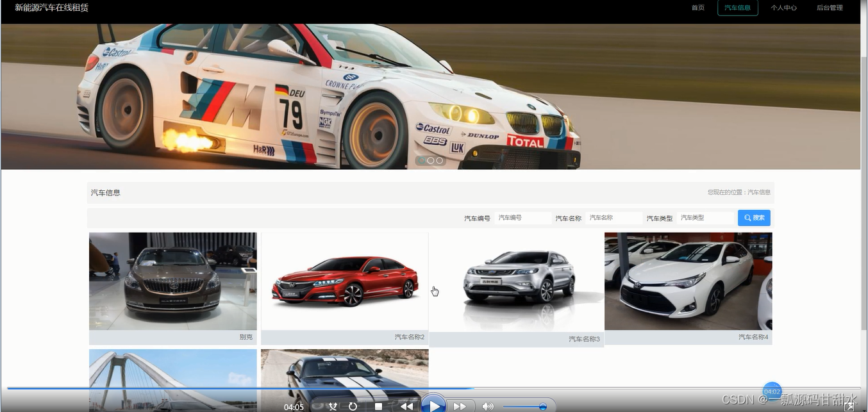Select the 汽车信息 navigation tab

[738, 8]
